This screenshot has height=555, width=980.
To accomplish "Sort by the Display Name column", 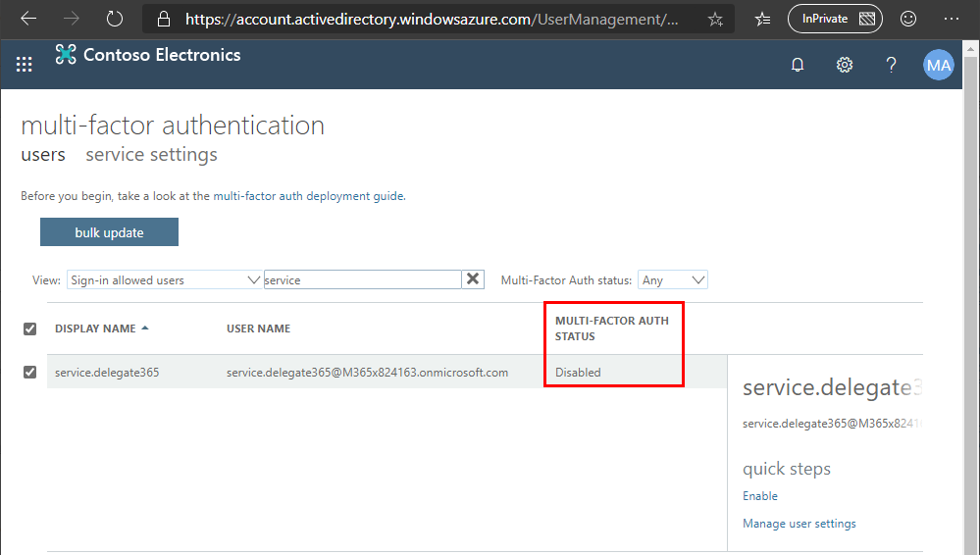I will pos(96,328).
